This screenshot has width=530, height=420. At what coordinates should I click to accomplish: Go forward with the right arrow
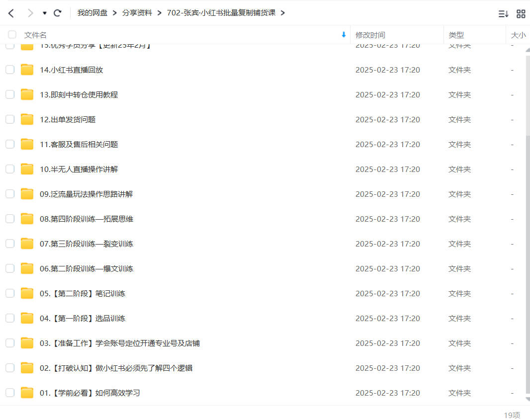click(30, 13)
